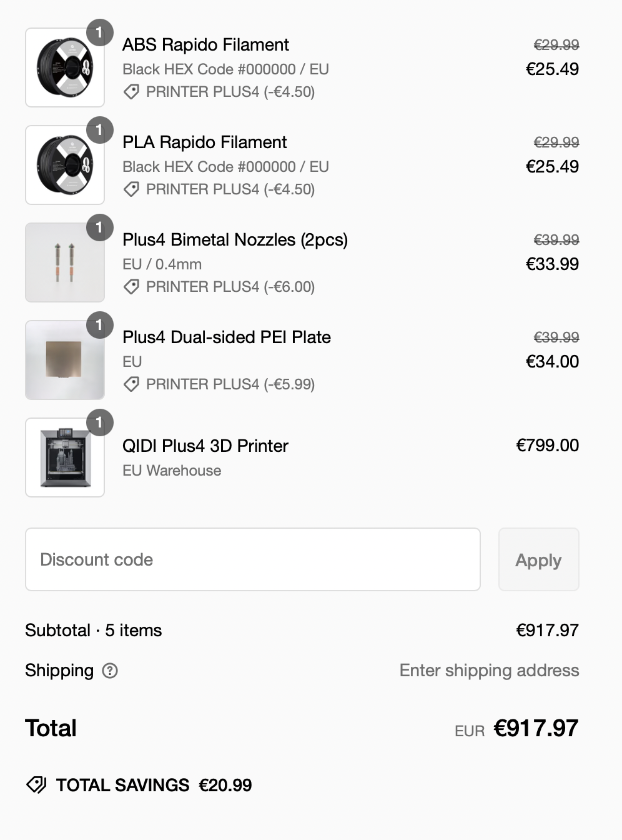Image resolution: width=622 pixels, height=840 pixels.
Task: Click the Enter shipping address text
Action: [x=489, y=671]
